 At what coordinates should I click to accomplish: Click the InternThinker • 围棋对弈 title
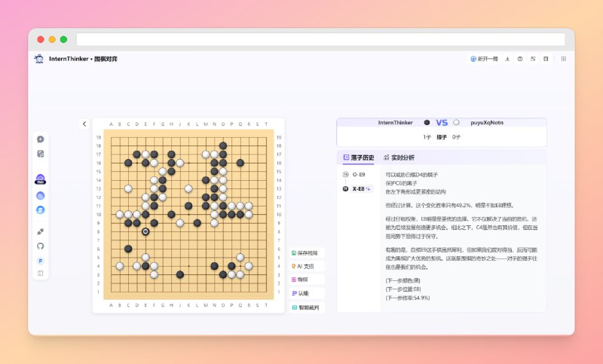click(x=84, y=59)
